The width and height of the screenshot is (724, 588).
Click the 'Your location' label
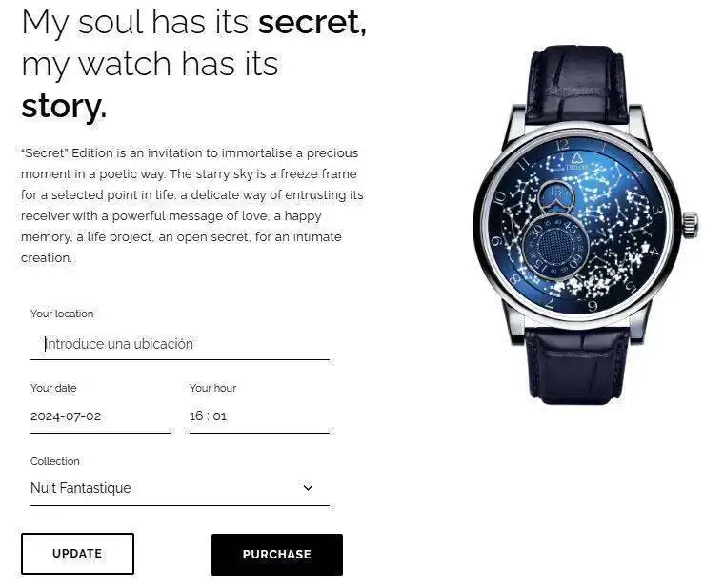point(62,314)
